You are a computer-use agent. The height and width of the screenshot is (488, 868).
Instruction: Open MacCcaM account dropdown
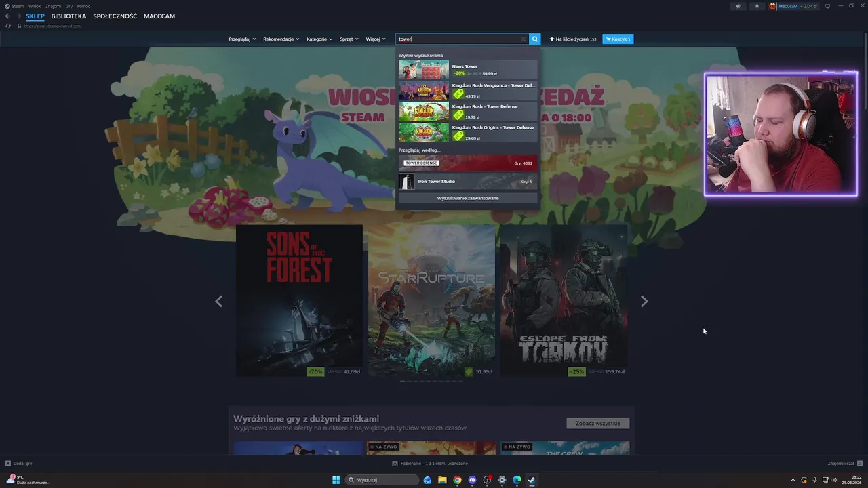[x=798, y=6]
